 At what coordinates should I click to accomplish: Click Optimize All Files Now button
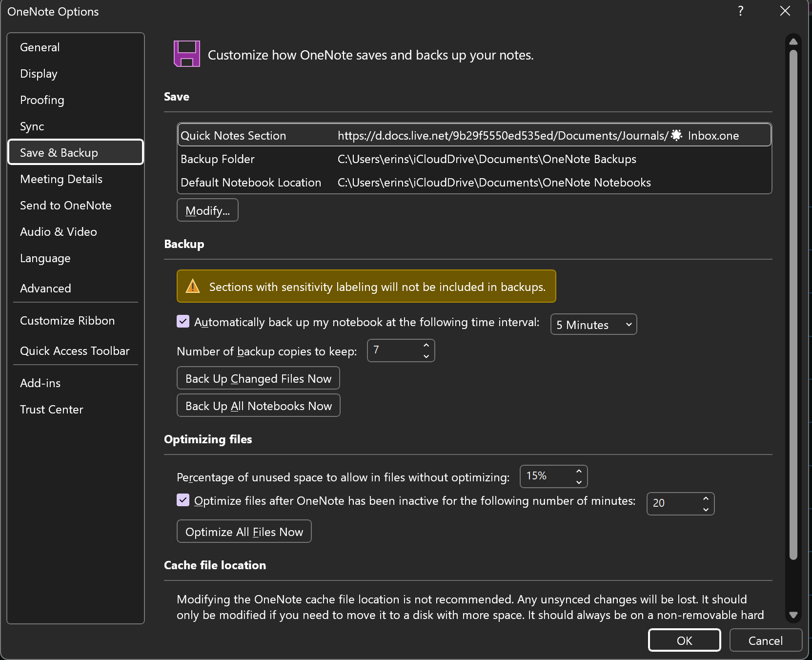tap(244, 532)
